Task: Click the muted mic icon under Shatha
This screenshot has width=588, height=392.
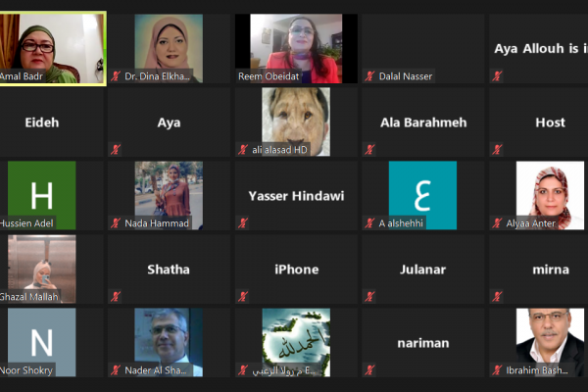Action: (116, 297)
